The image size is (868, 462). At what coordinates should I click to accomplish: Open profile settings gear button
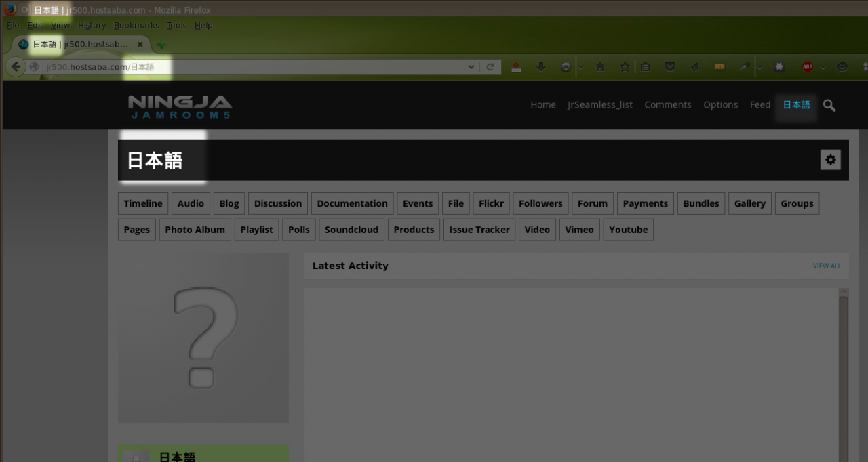pyautogui.click(x=831, y=160)
